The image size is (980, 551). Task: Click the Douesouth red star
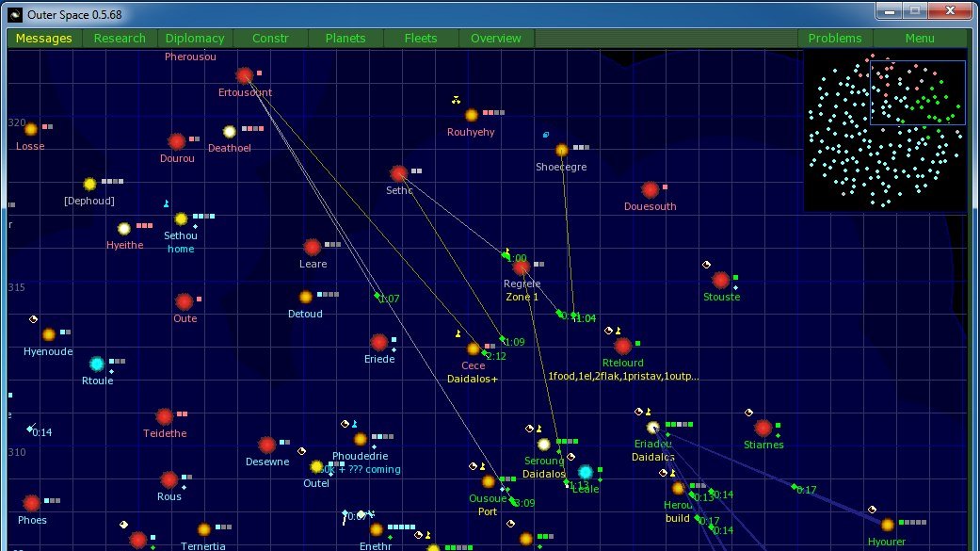click(650, 189)
